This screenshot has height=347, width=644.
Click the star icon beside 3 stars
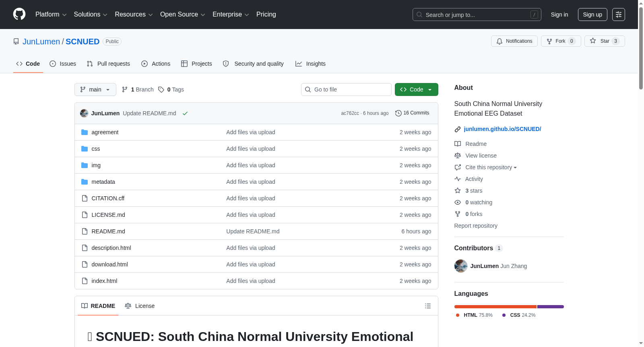[x=458, y=191]
